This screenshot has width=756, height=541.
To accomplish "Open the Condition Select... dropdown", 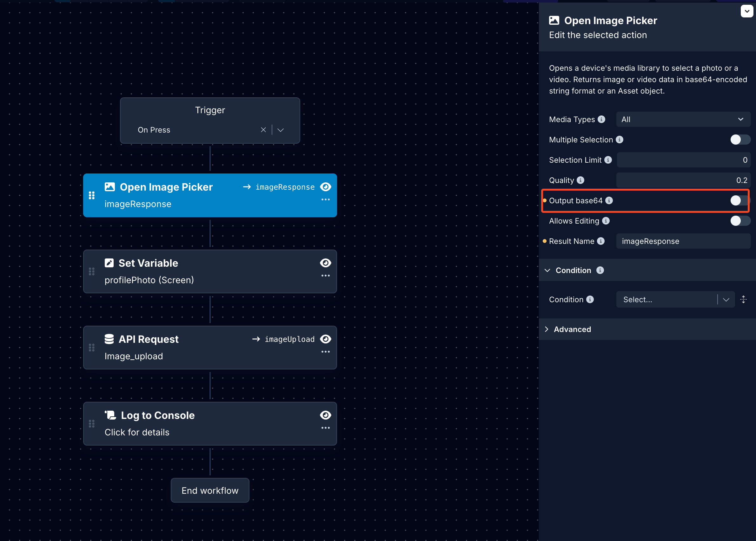I will tap(675, 299).
